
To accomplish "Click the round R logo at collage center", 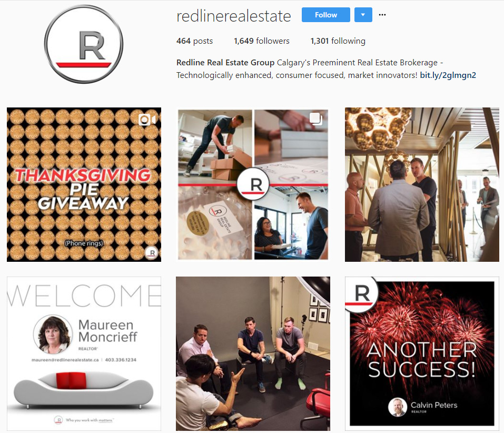I will (253, 184).
